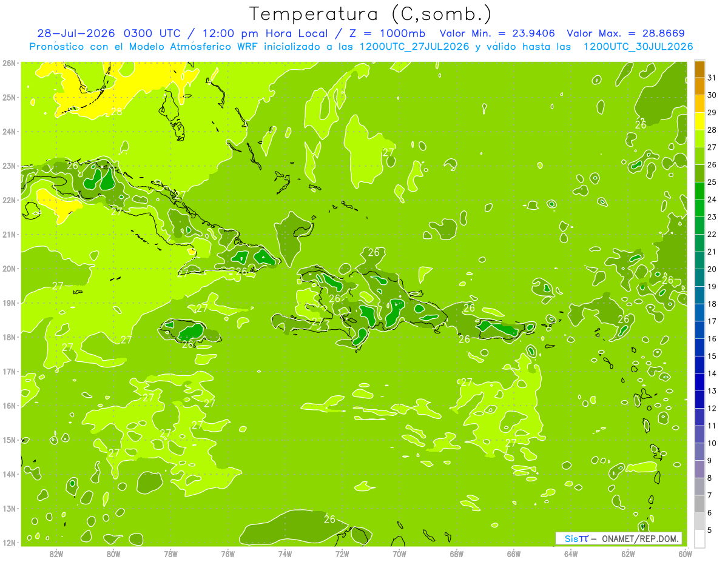Screen dimensions: 728x562
Task: Click latitude axis label '14N'
Action: coord(9,474)
